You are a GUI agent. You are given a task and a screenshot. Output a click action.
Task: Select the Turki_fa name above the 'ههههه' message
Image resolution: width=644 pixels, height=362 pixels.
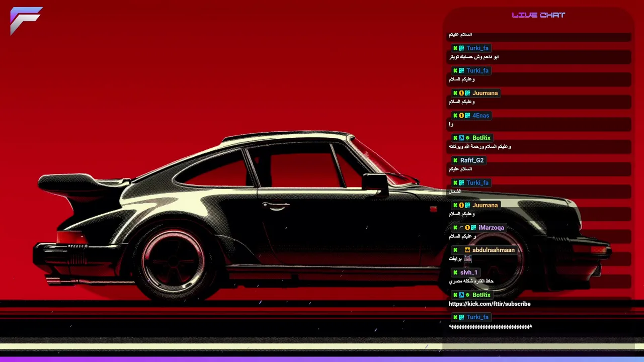point(477,317)
